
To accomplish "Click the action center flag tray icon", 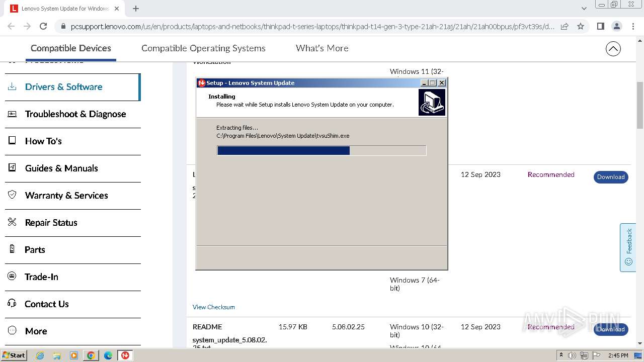I will tap(596, 355).
